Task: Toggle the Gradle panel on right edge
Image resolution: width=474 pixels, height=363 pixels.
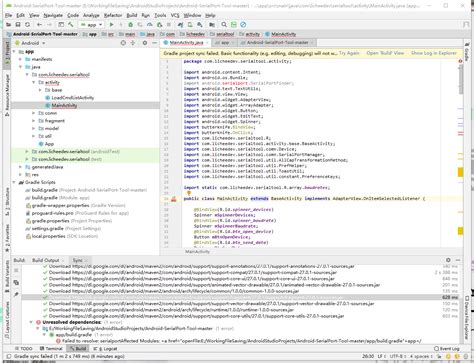Action: [x=467, y=53]
